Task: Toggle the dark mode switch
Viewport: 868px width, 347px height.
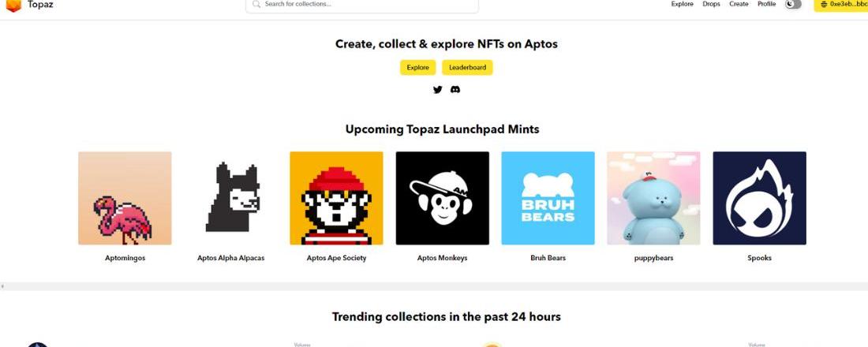Action: [x=793, y=4]
